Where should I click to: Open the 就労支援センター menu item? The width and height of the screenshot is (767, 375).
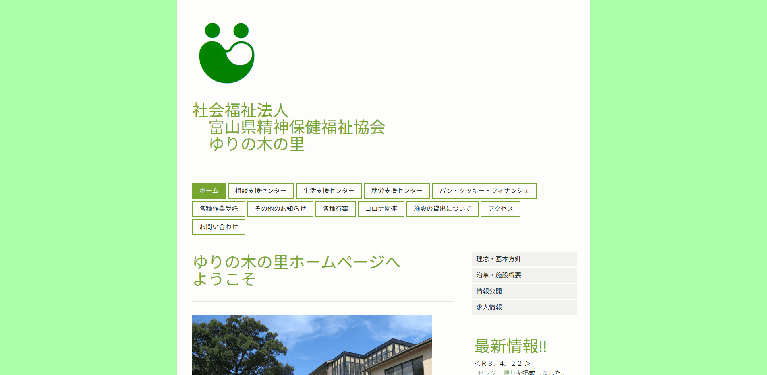[397, 191]
